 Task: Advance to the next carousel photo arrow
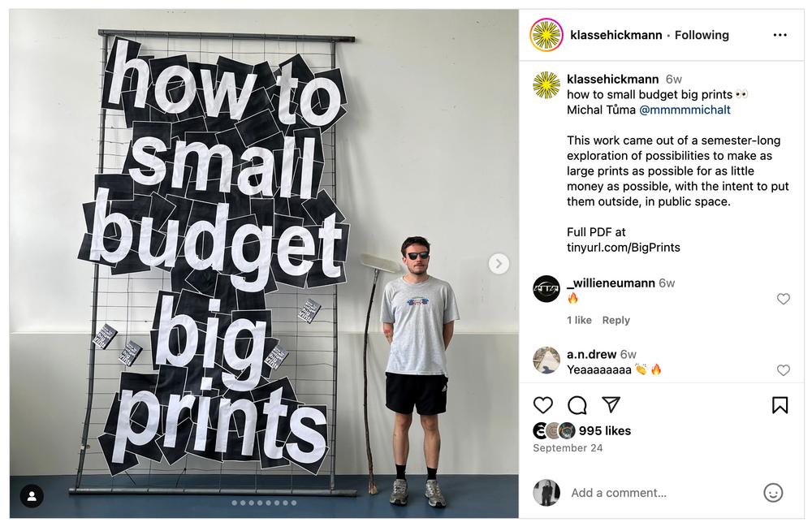pos(499,264)
